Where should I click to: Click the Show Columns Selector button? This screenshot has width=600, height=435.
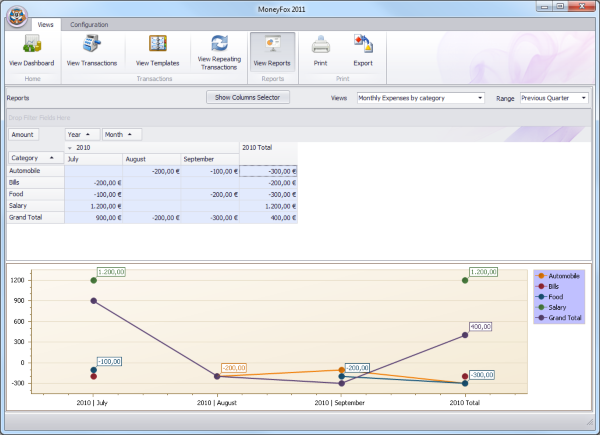coord(248,97)
